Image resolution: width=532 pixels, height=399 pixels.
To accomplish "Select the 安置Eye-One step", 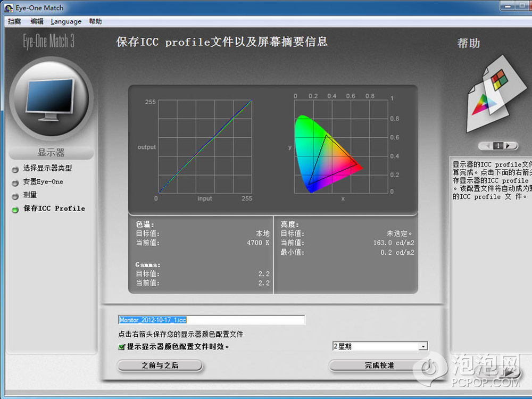I will click(x=43, y=181).
